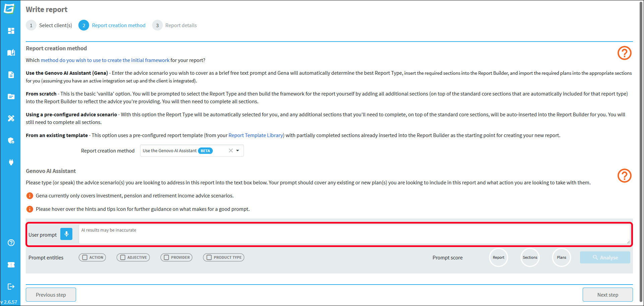
Task: Open the help question mark in the sidebar
Action: pos(11,243)
